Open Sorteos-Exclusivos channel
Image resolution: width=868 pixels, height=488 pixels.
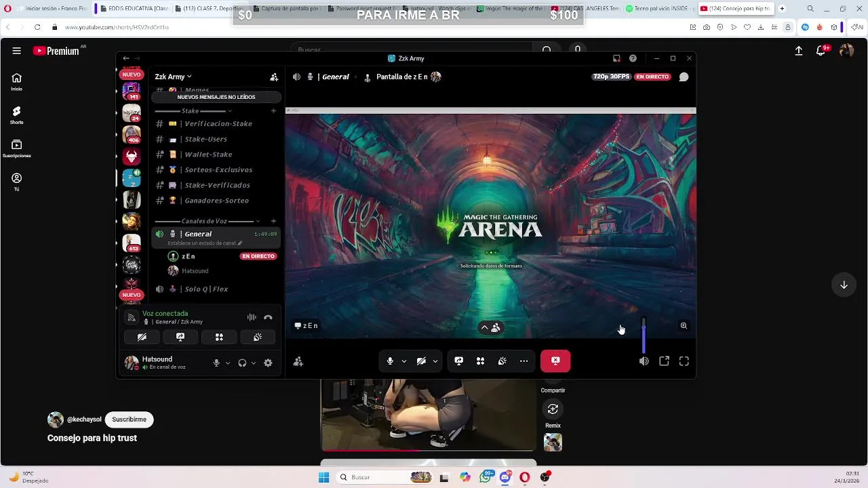pos(216,169)
